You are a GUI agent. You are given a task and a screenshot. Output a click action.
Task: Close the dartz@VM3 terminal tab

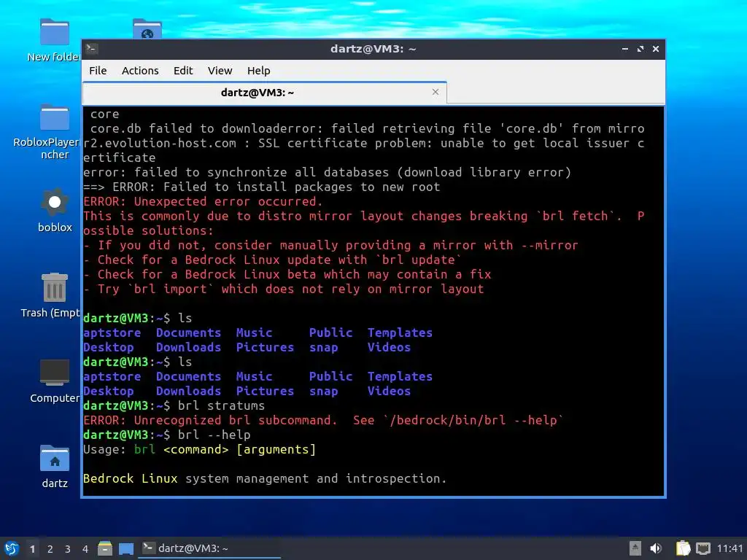tap(435, 92)
